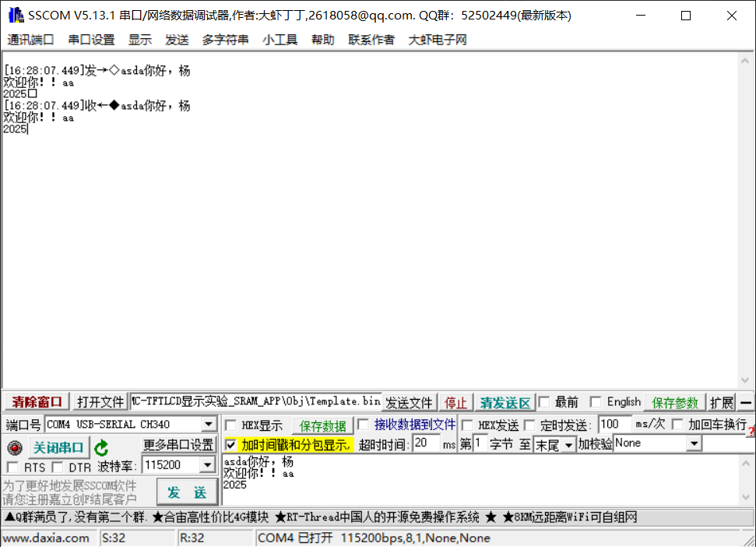This screenshot has height=547, width=756.
Task: Disable 加时间戳和分包显示 timestamp option
Action: click(x=231, y=446)
